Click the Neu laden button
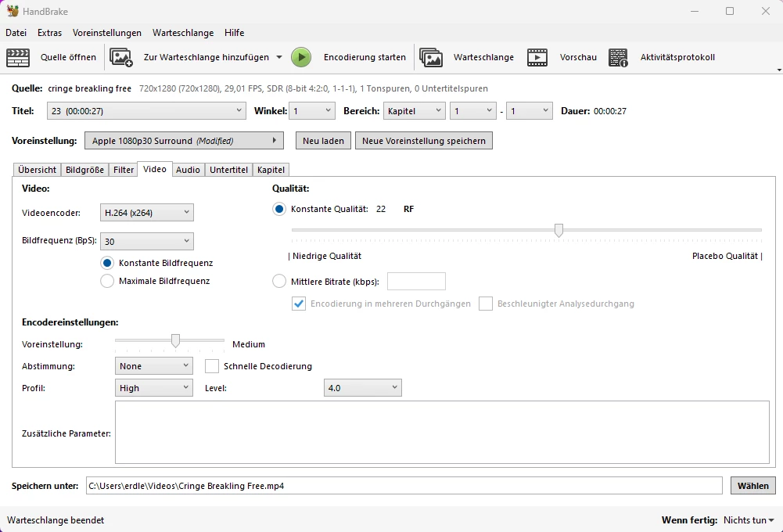Image resolution: width=783 pixels, height=532 pixels. (323, 141)
